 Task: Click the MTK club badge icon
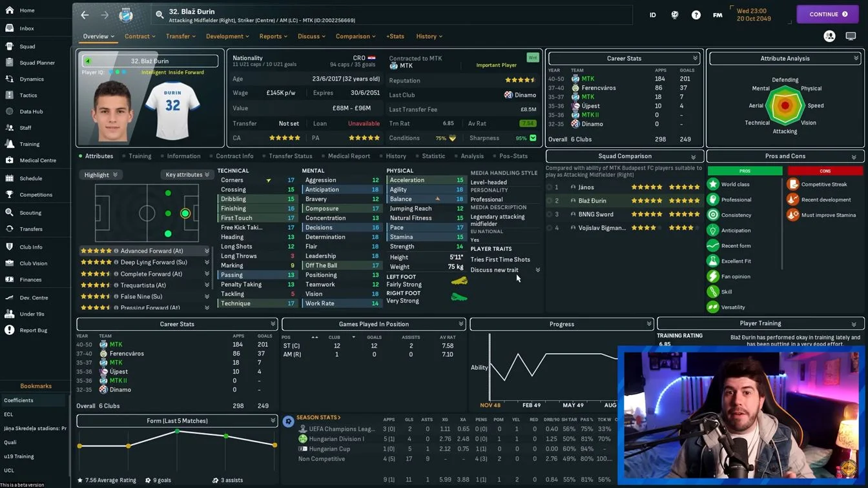(x=126, y=14)
